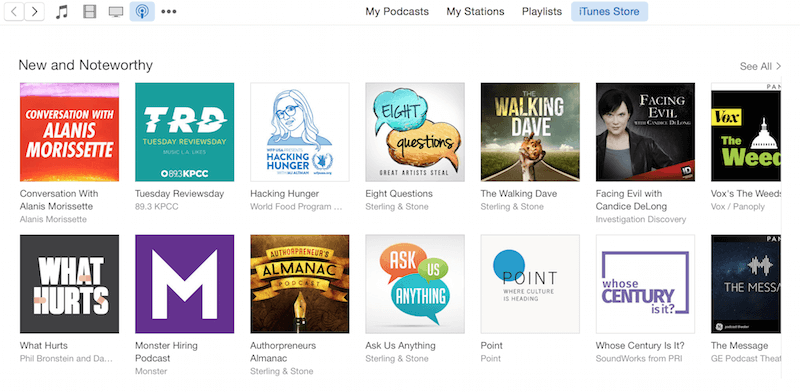Screen dimensions: 800x392
Task: Open Whose Century Is It artwork
Action: (645, 284)
